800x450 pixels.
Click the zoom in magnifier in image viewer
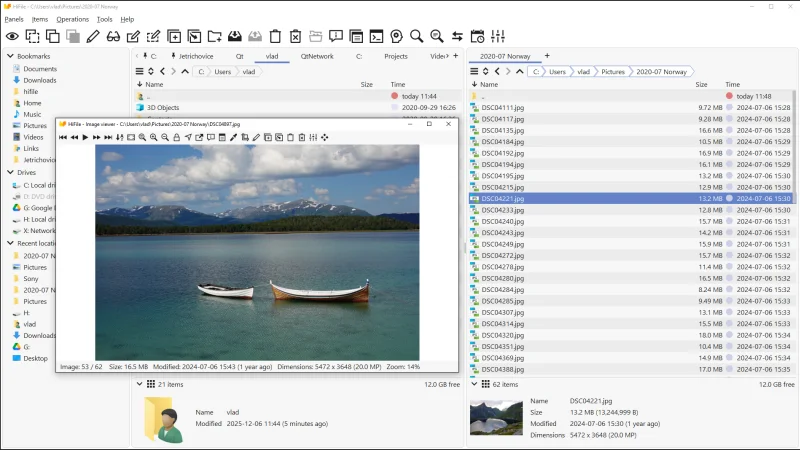pos(154,137)
